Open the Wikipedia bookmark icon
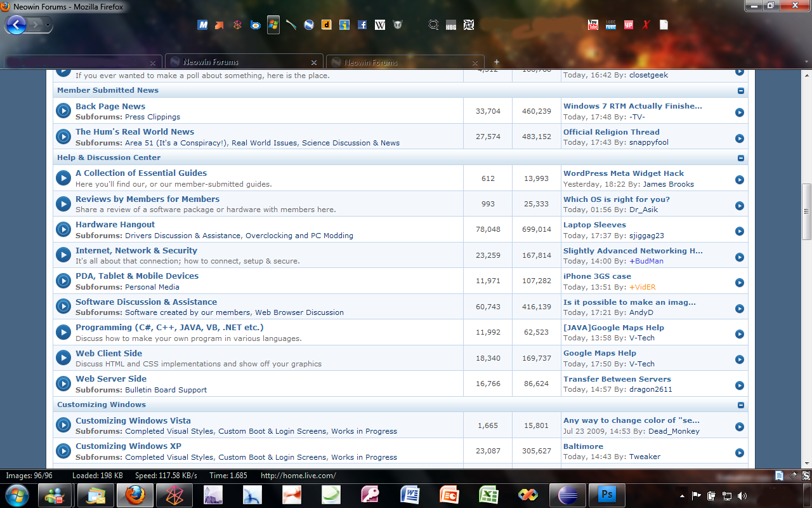This screenshot has height=508, width=812. (x=380, y=24)
